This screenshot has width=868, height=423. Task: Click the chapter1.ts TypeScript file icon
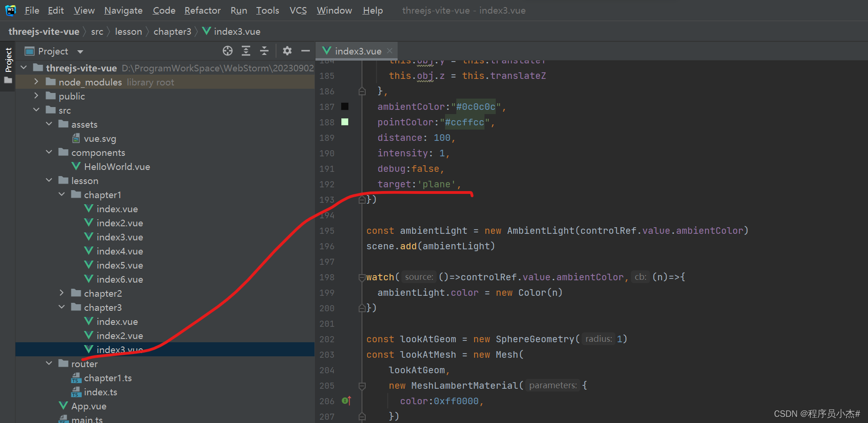point(76,378)
